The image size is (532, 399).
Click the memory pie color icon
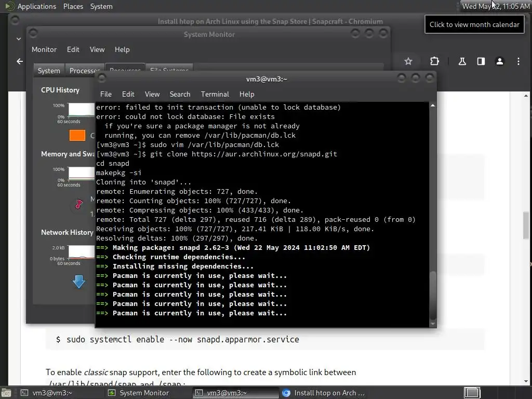click(79, 204)
